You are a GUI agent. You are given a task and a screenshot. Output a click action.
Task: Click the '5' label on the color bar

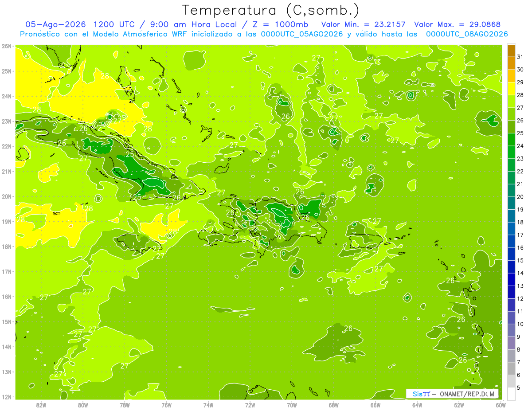(519, 388)
